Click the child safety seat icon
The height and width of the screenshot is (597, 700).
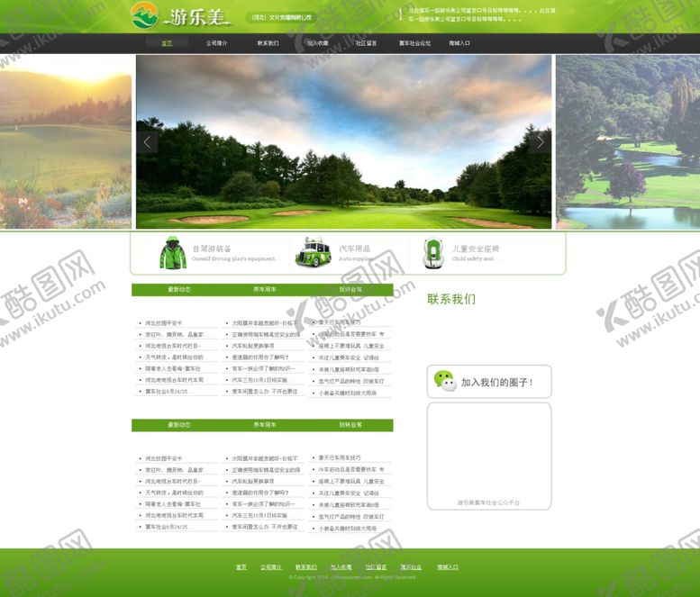pyautogui.click(x=432, y=253)
